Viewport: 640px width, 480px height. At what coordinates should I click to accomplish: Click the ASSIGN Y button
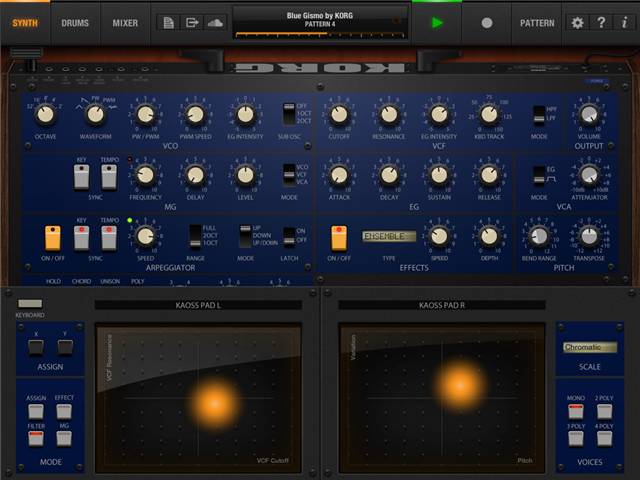click(65, 347)
